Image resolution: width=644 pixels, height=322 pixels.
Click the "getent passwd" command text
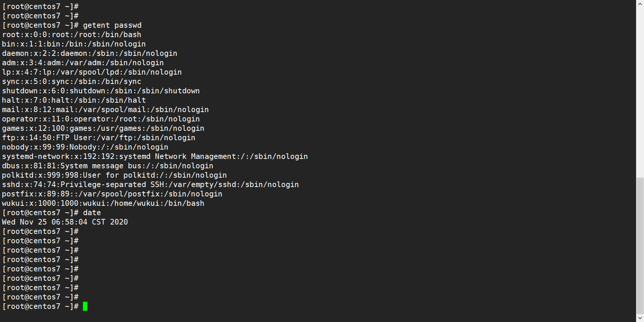point(112,25)
